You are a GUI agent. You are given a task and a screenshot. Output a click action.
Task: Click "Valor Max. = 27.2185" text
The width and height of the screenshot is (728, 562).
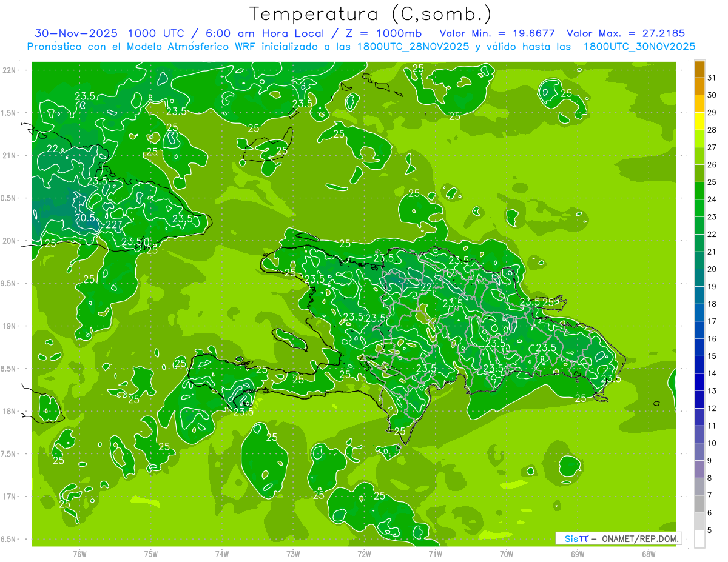click(625, 33)
